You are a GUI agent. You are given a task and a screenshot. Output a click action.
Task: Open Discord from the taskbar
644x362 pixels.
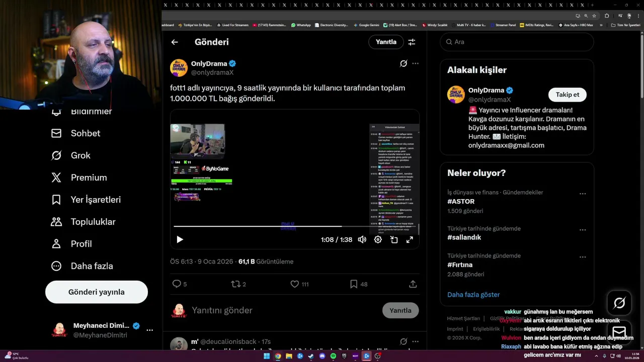tap(322, 356)
